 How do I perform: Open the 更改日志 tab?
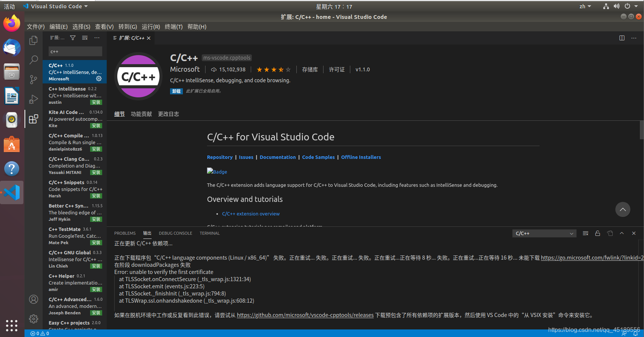[x=169, y=114]
